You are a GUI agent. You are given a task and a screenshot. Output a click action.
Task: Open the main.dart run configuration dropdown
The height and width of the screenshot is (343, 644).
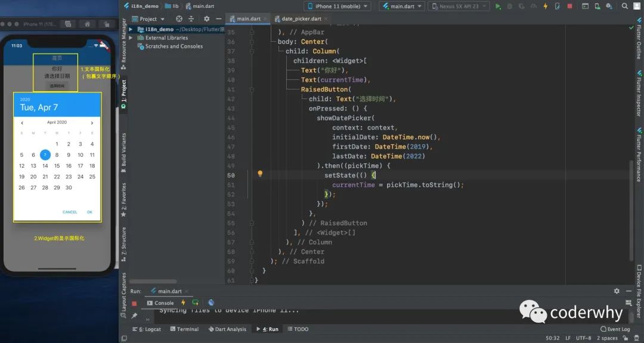tap(402, 6)
